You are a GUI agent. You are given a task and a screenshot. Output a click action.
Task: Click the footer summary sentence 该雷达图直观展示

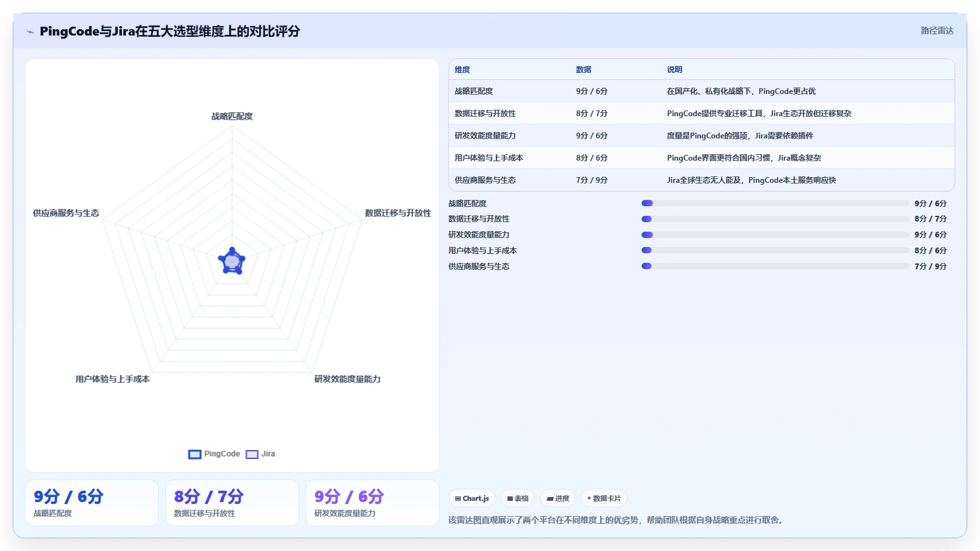point(617,520)
